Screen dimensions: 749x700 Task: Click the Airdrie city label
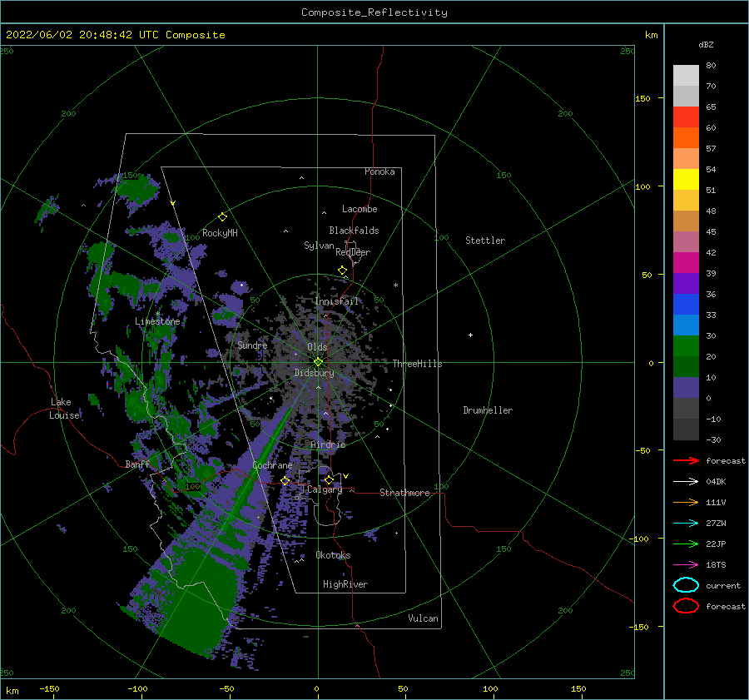click(328, 444)
